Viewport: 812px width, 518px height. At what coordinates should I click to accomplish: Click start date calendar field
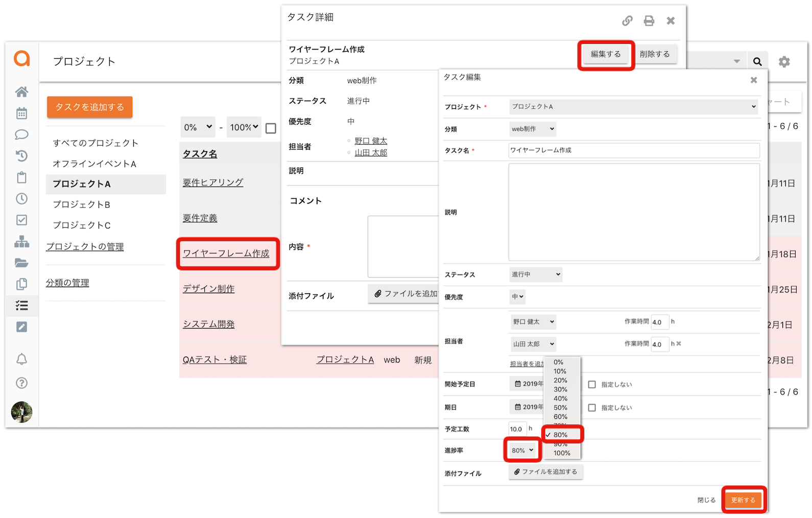[528, 384]
